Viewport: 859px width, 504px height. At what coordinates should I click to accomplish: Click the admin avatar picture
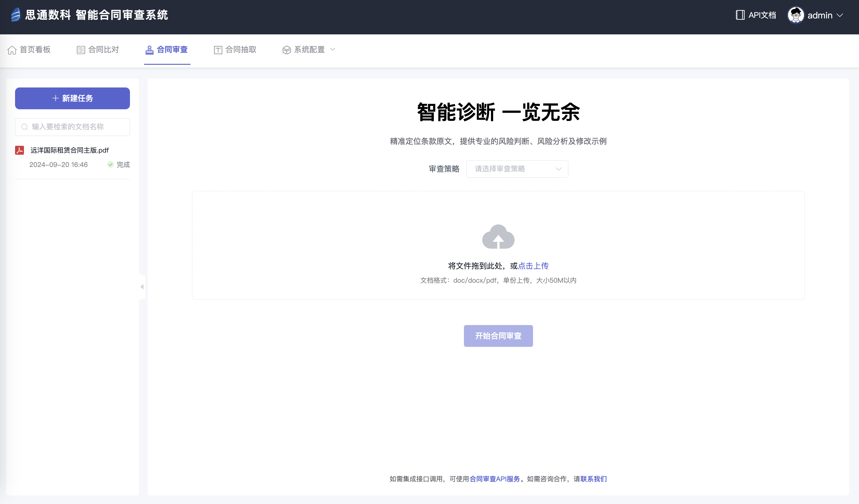point(796,15)
